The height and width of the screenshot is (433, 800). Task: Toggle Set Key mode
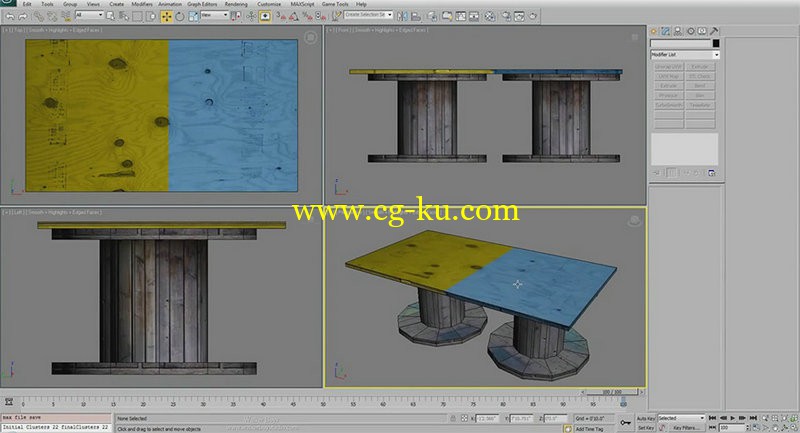click(x=644, y=427)
